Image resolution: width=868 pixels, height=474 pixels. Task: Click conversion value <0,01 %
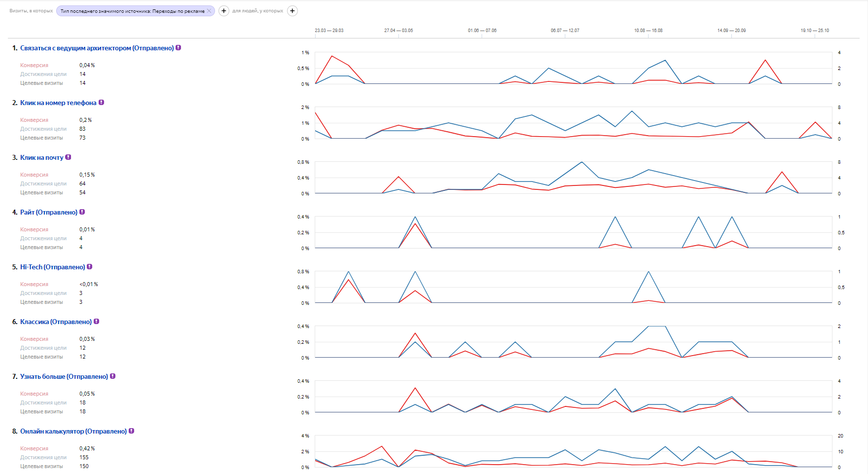(x=89, y=284)
